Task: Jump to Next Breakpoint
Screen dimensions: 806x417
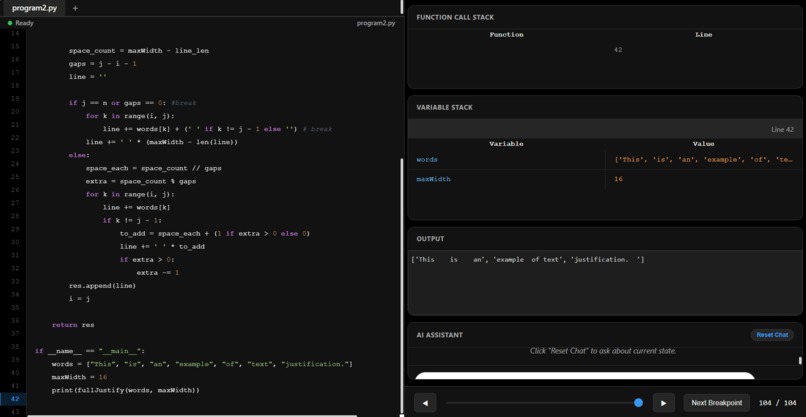Action: 717,403
